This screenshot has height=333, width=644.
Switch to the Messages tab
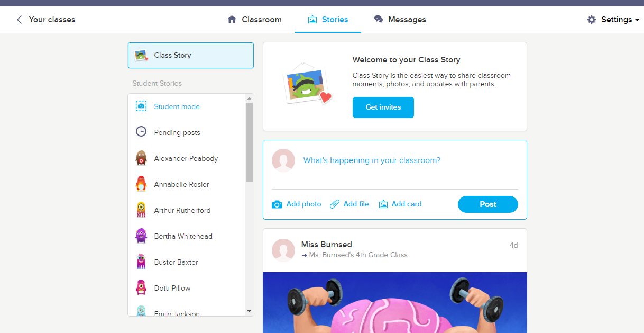[400, 20]
